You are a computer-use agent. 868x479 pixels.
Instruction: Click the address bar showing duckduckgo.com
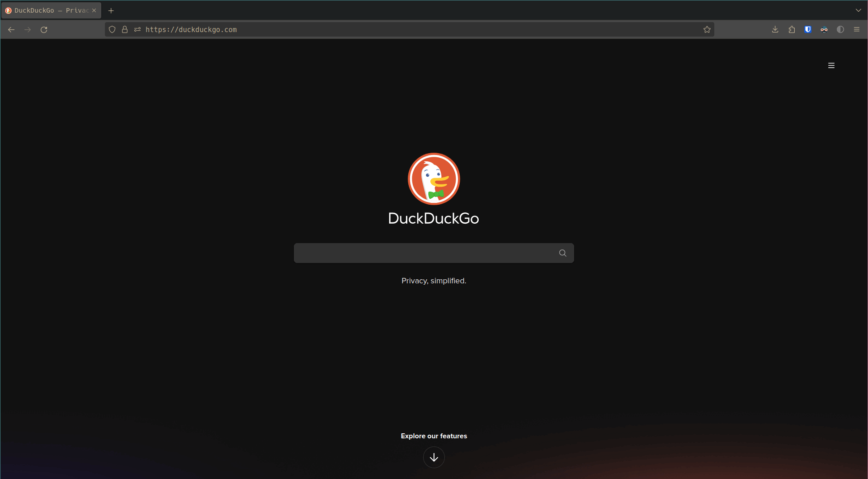(x=409, y=30)
